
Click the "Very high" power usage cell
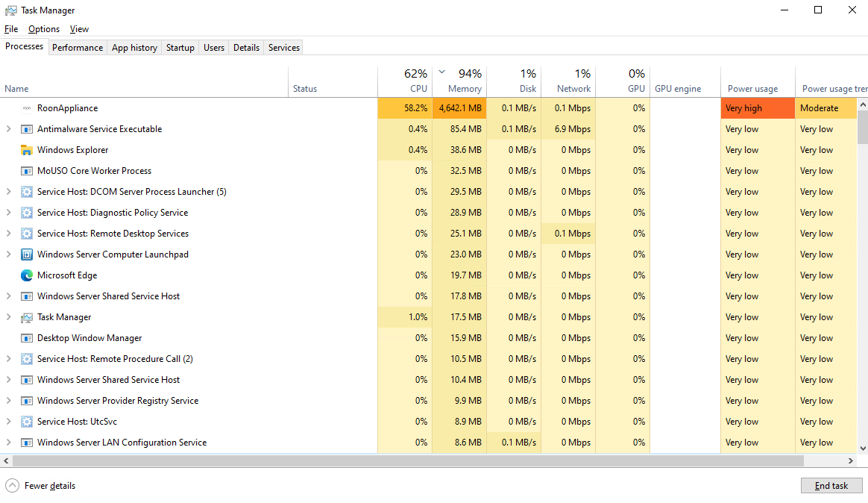coord(758,108)
